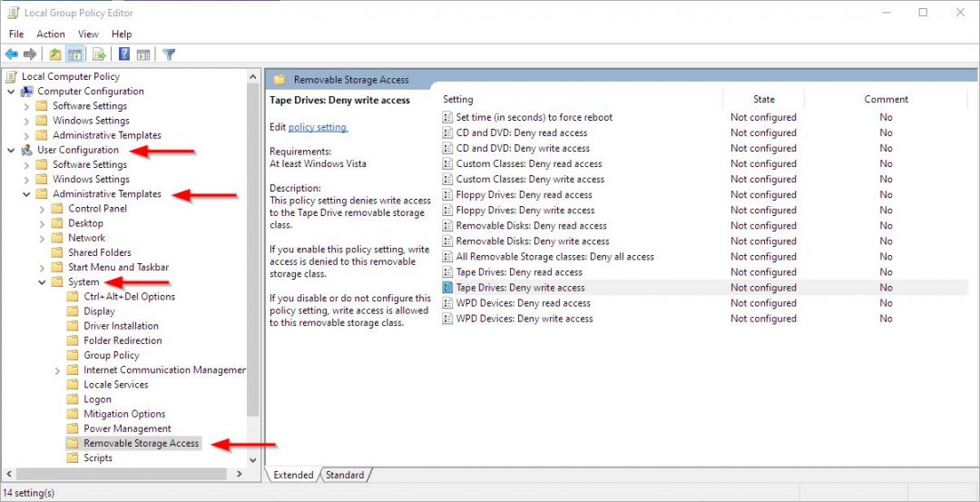Select the Shared Folders tree item
Image resolution: width=980 pixels, height=502 pixels.
point(100,252)
